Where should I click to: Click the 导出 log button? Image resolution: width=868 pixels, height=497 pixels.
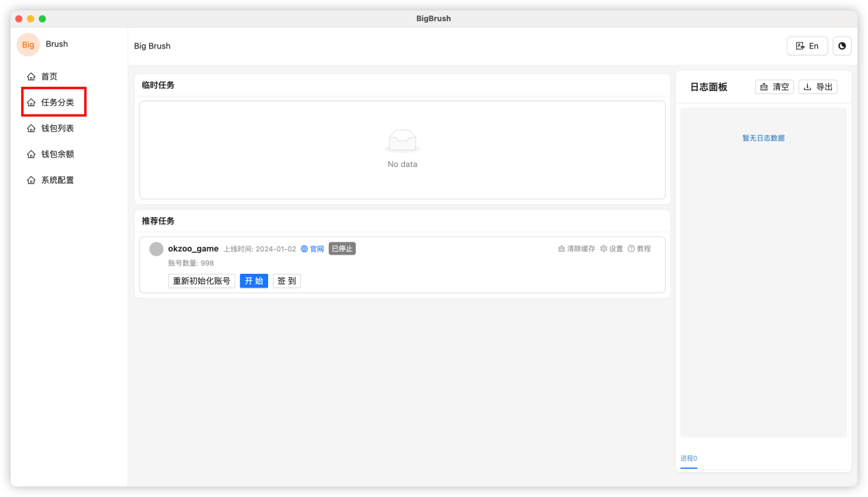817,87
